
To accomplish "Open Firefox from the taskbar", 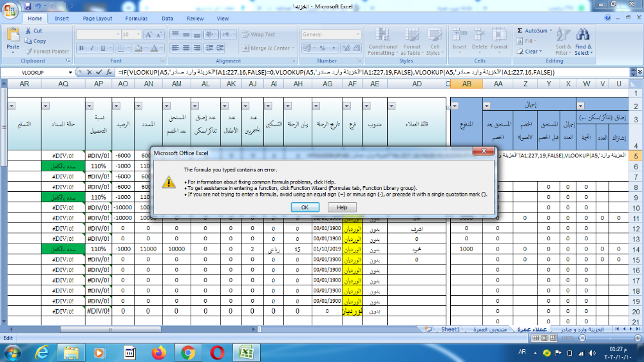I will click(x=158, y=352).
